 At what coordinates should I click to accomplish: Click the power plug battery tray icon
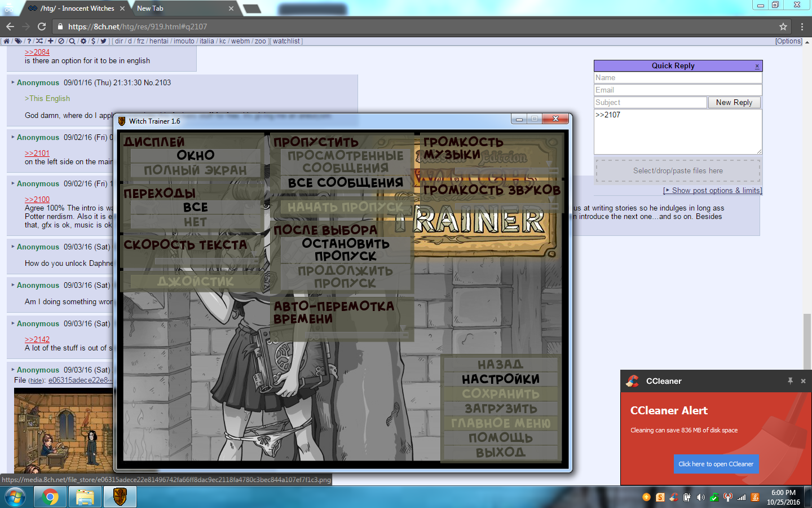(687, 497)
